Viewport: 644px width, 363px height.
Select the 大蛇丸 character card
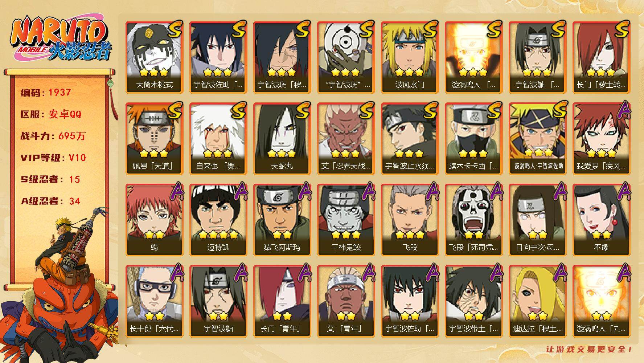tap(282, 139)
